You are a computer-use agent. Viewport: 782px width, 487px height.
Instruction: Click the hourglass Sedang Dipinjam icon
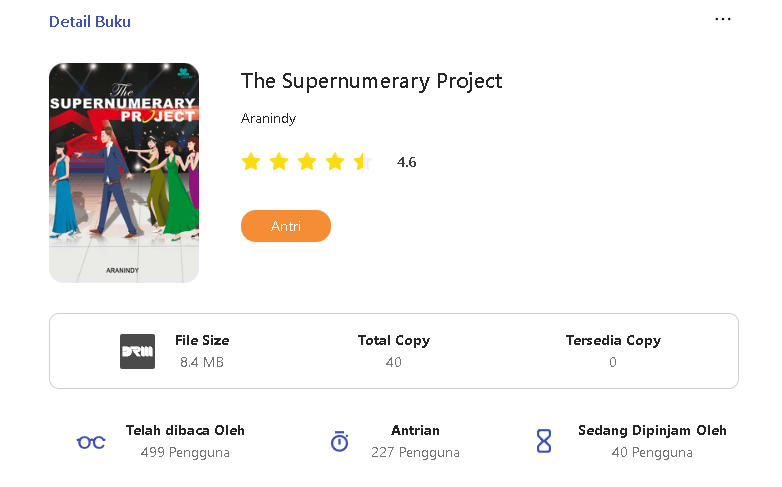click(544, 441)
